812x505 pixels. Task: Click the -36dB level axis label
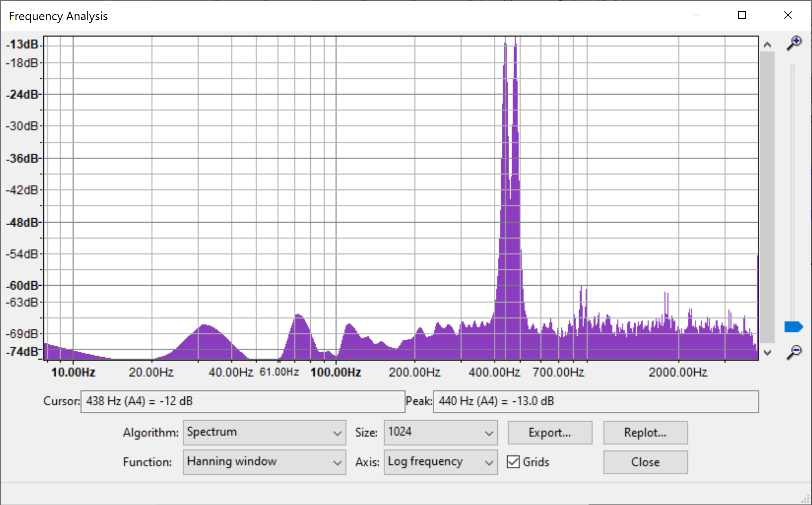[22, 158]
